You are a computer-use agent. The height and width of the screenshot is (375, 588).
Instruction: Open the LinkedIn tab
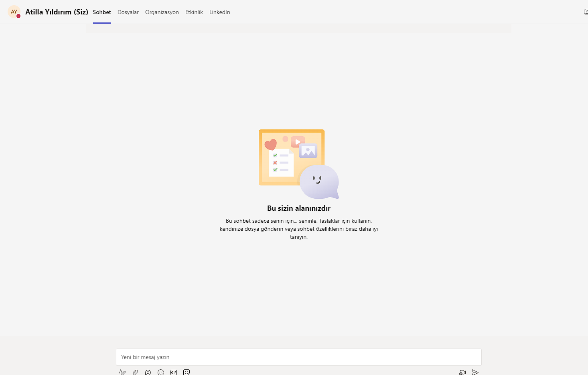220,12
